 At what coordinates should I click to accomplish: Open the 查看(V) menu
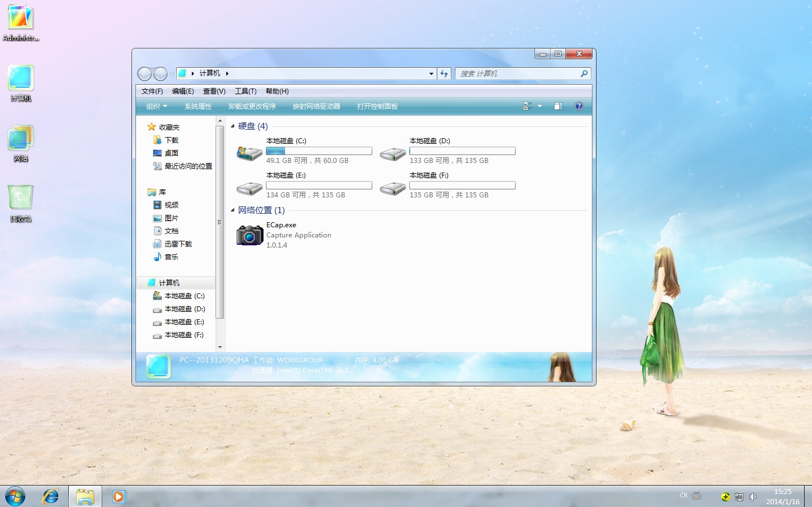(x=214, y=91)
